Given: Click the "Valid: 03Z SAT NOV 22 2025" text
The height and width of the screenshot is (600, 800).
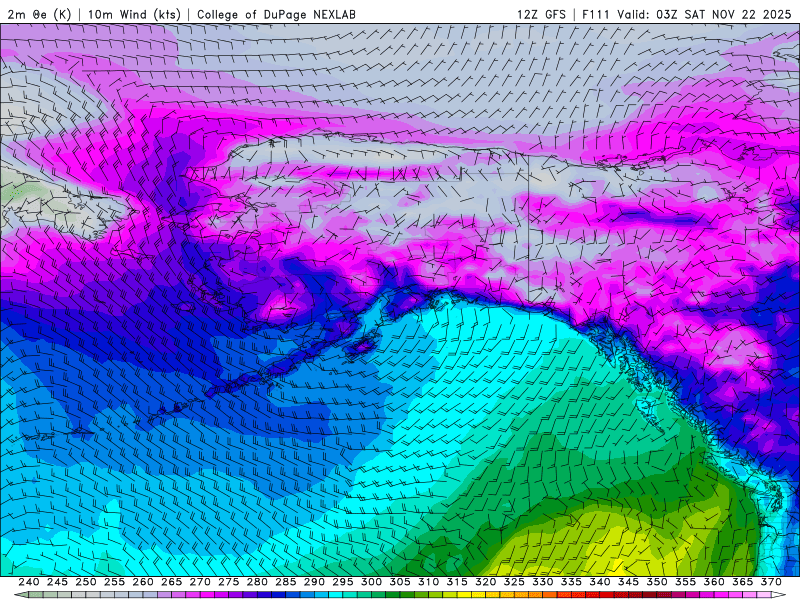Looking at the screenshot, I should point(704,14).
